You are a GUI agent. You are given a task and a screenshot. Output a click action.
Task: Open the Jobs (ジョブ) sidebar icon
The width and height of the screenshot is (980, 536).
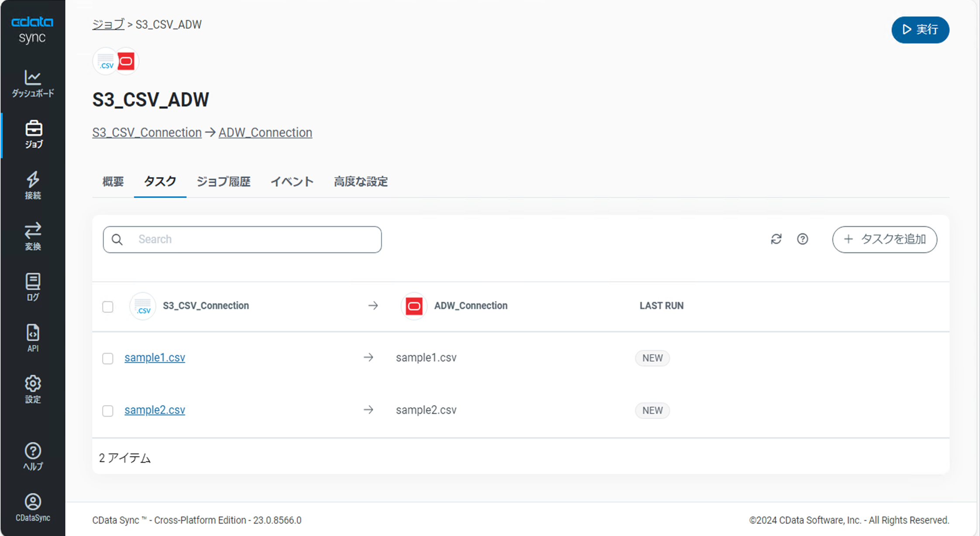(x=33, y=134)
